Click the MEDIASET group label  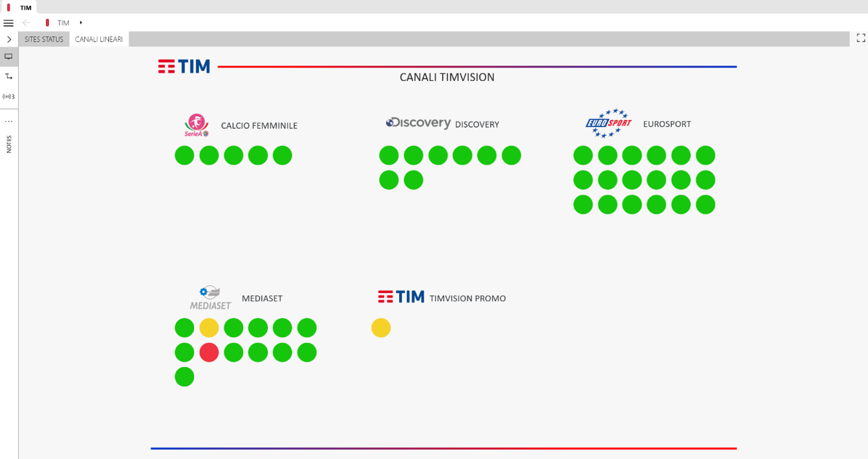[x=262, y=299]
